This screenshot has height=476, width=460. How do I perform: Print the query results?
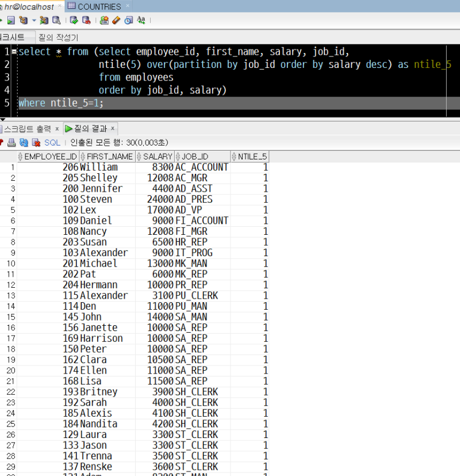tap(11, 142)
